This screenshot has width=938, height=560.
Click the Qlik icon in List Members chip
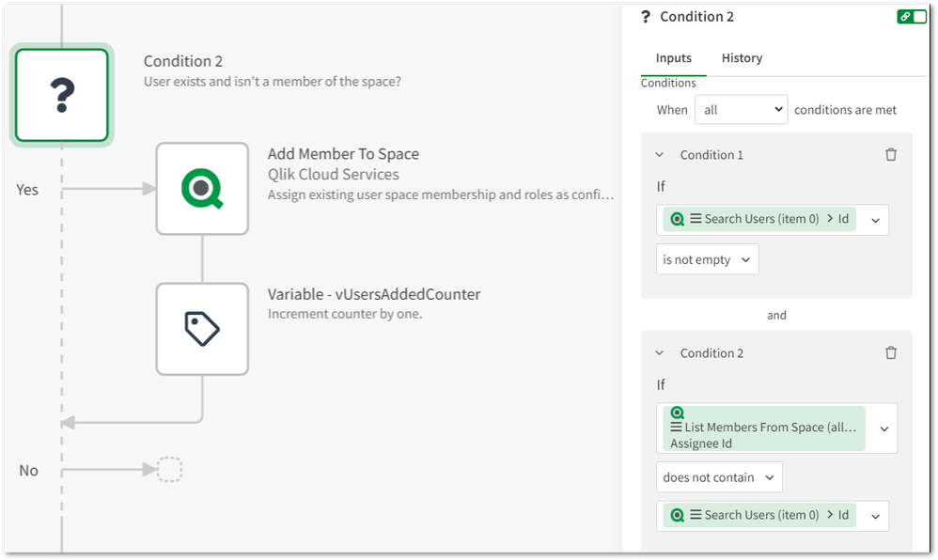click(x=676, y=413)
